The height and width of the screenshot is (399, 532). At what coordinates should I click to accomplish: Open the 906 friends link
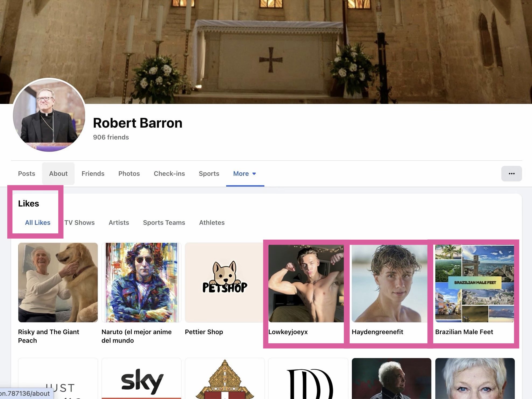(x=111, y=137)
